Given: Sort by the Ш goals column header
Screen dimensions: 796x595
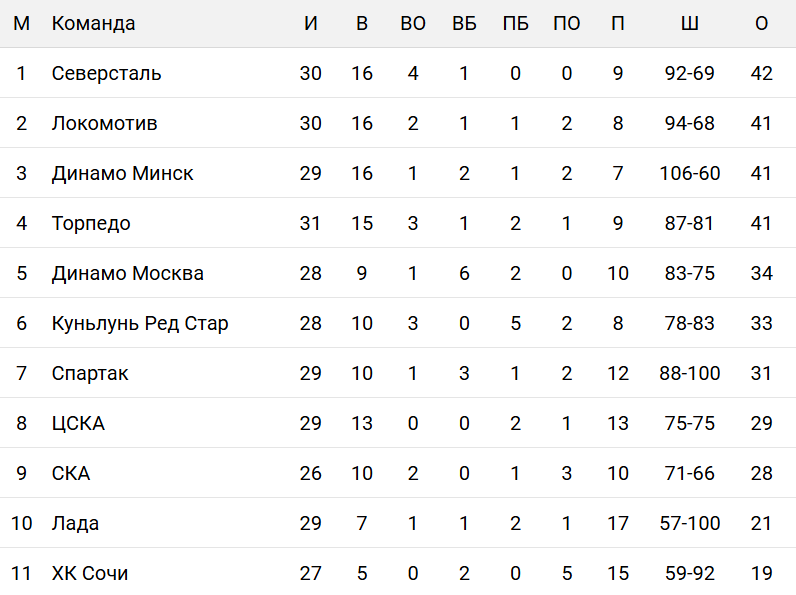Looking at the screenshot, I should pyautogui.click(x=689, y=23).
